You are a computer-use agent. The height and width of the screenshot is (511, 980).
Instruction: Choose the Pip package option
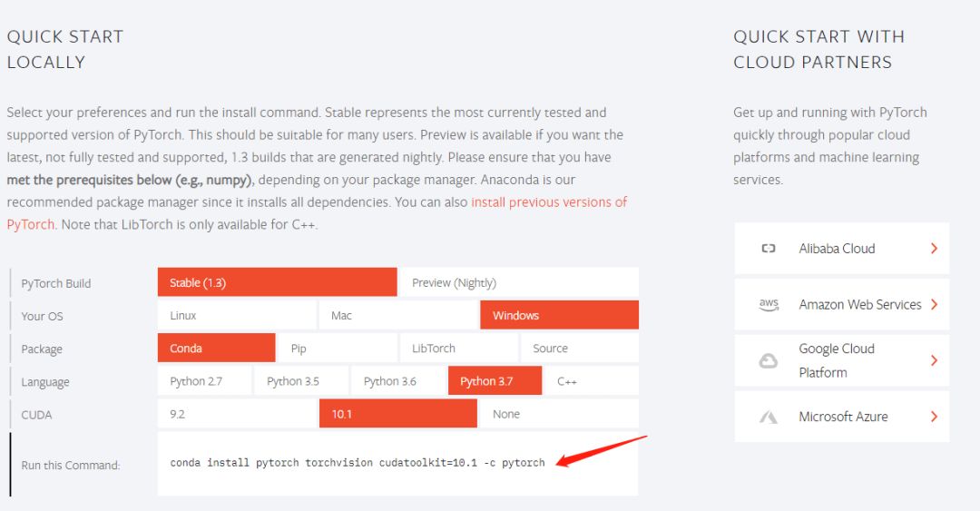[x=338, y=349]
